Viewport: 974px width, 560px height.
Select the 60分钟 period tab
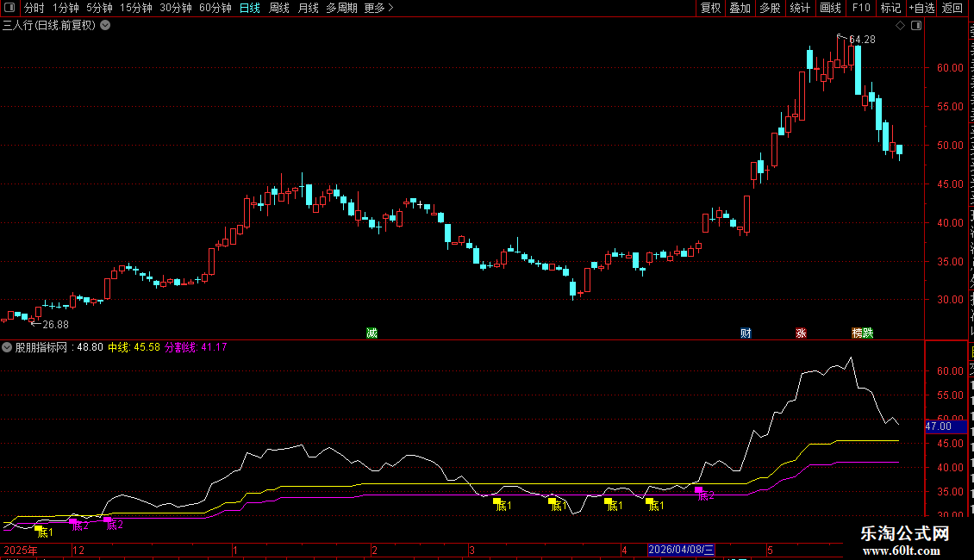215,8
